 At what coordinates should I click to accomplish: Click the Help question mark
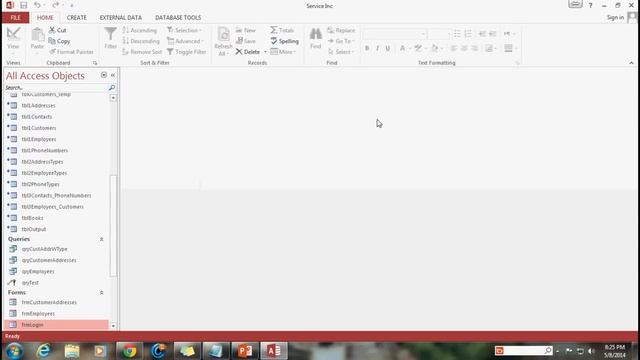pyautogui.click(x=590, y=5)
